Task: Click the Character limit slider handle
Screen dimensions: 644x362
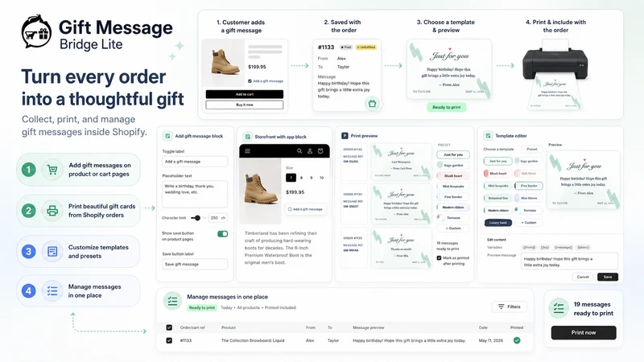Action: pos(197,218)
